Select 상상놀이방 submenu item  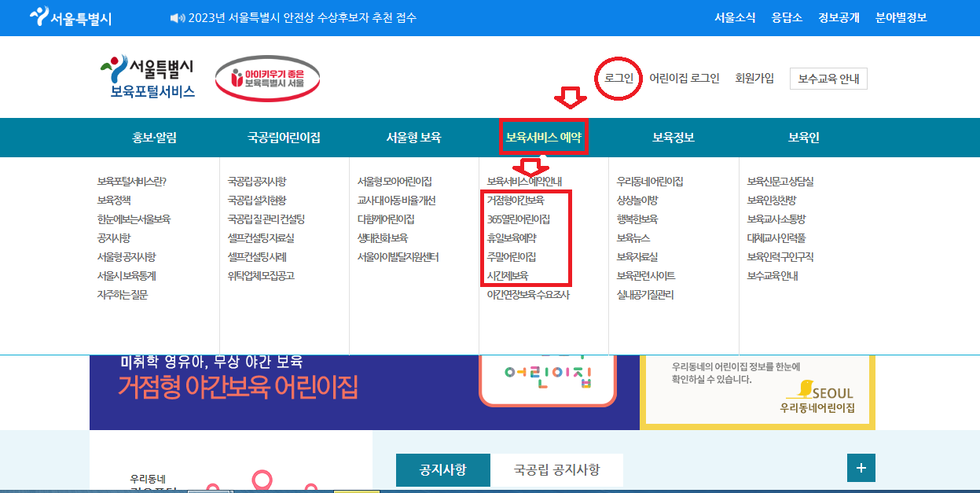pyautogui.click(x=637, y=201)
